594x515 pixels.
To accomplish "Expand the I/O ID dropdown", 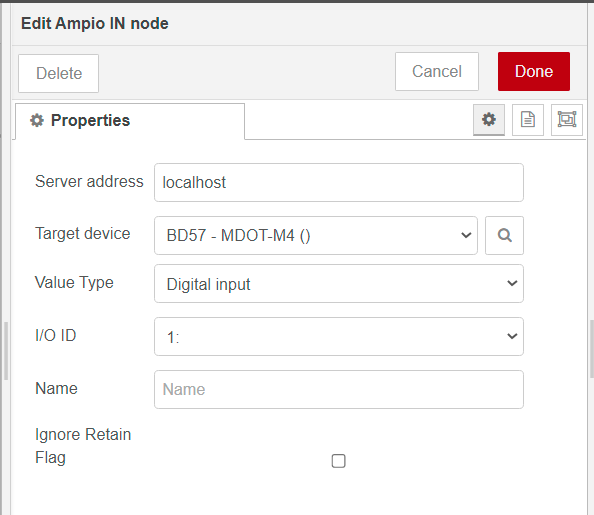I will pyautogui.click(x=339, y=337).
